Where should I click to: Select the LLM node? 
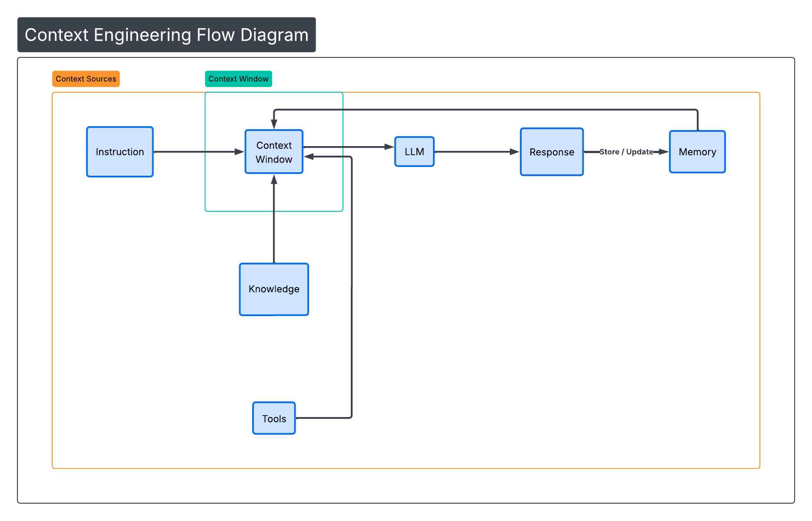(414, 152)
